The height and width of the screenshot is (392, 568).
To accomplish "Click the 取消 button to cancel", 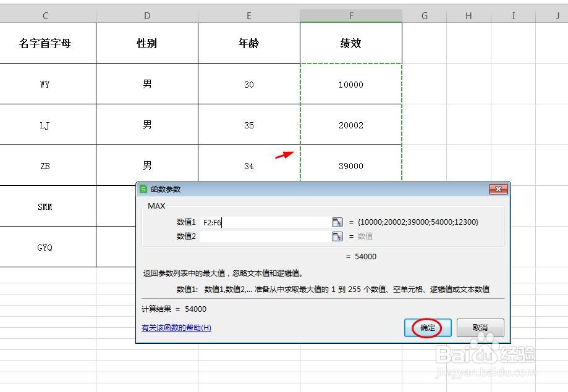I will pos(481,328).
